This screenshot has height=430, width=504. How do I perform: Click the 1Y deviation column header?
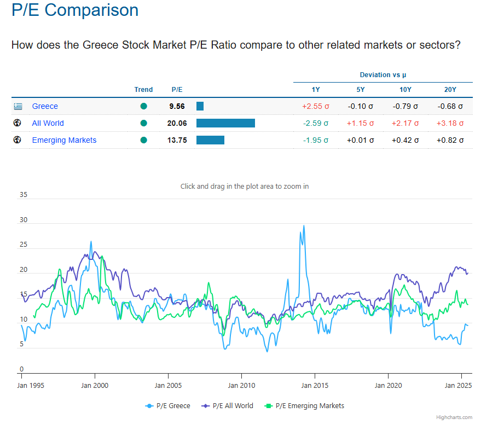click(316, 90)
